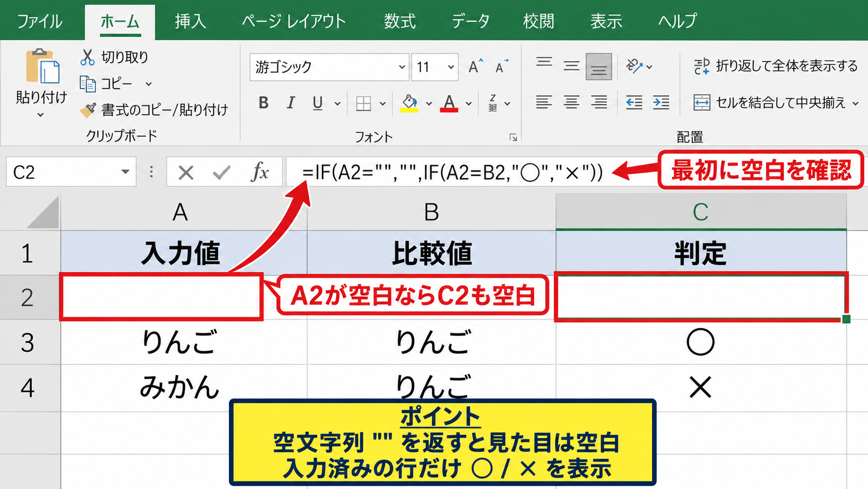Open the Help (ヘルプ) tab
The height and width of the screenshot is (489, 868).
(x=677, y=21)
